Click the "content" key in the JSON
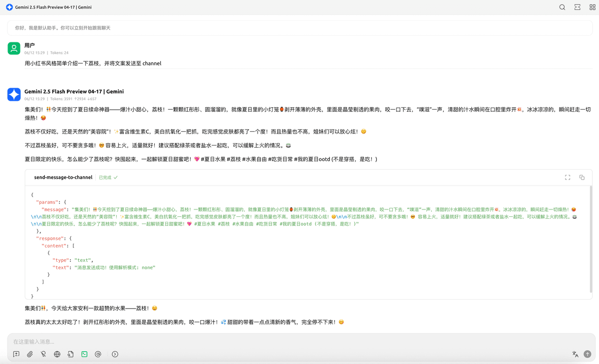Viewport: 599px width, 364px height. 54,246
